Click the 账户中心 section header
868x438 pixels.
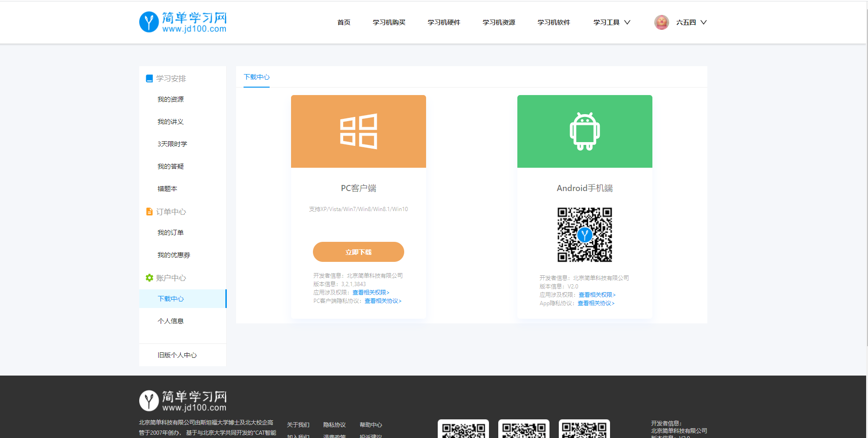point(171,278)
